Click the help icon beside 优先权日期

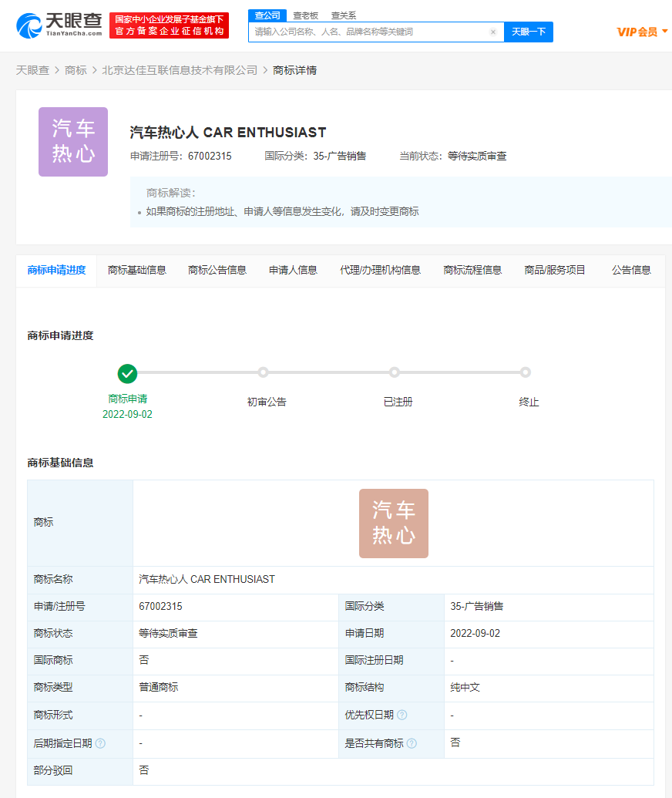(x=402, y=715)
